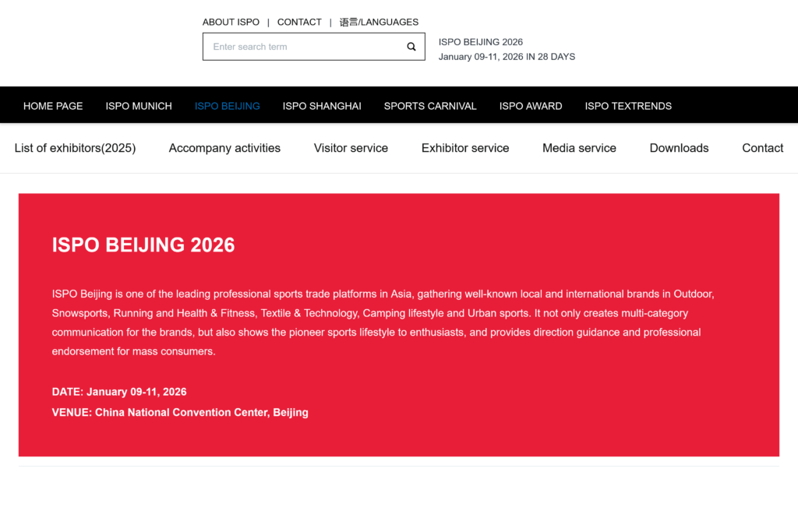Open the ISPO SHANGHAI page
Viewport: 798px width, 532px height.
pos(321,105)
